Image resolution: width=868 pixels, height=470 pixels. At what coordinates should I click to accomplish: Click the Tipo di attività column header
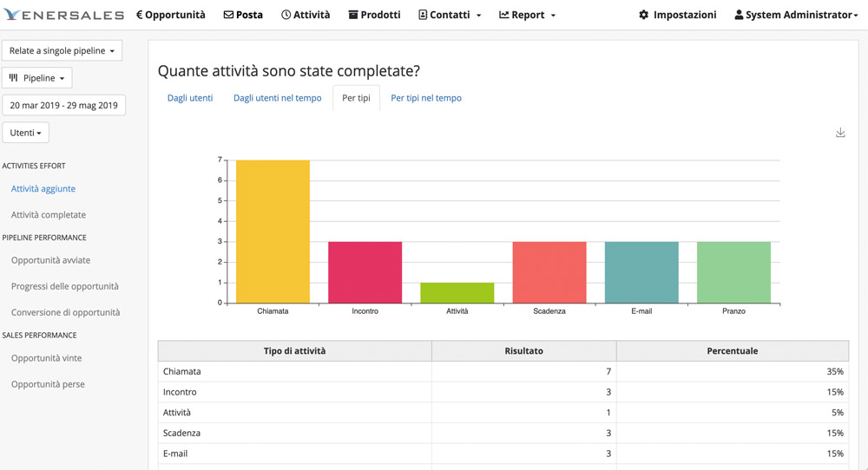294,350
